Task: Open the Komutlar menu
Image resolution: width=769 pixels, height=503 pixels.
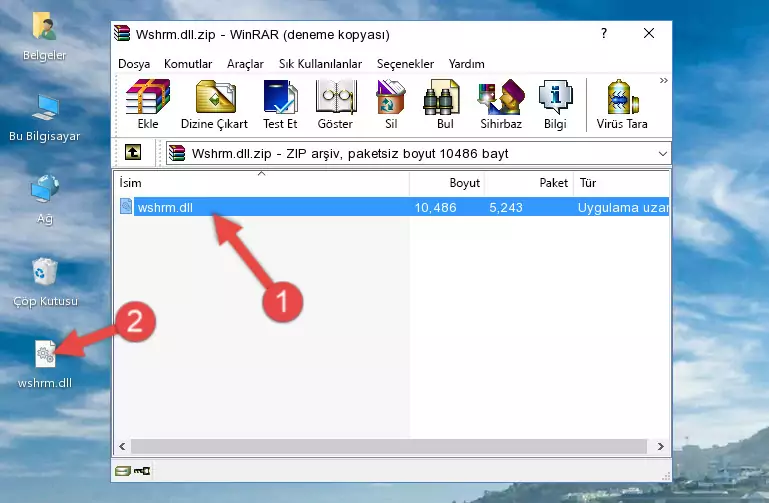Action: (x=188, y=64)
